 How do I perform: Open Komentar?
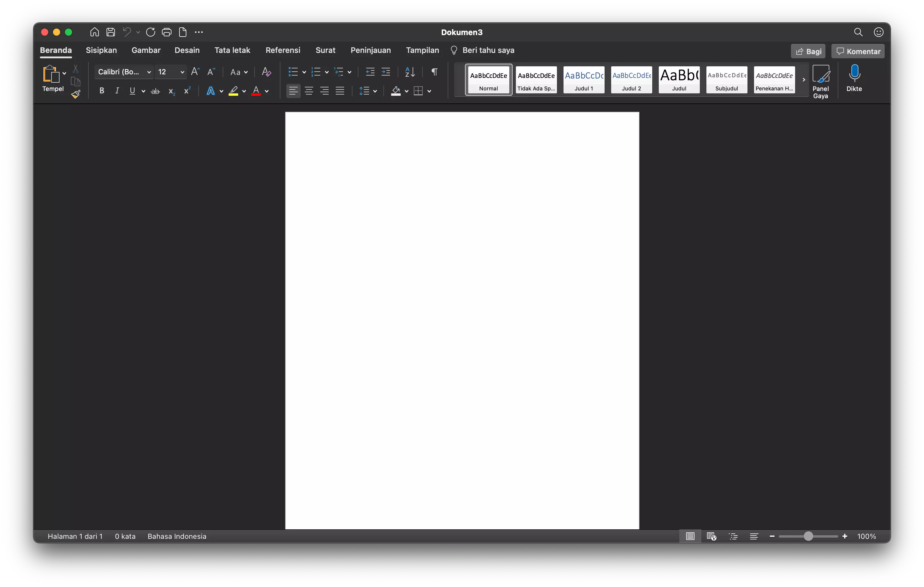point(858,51)
